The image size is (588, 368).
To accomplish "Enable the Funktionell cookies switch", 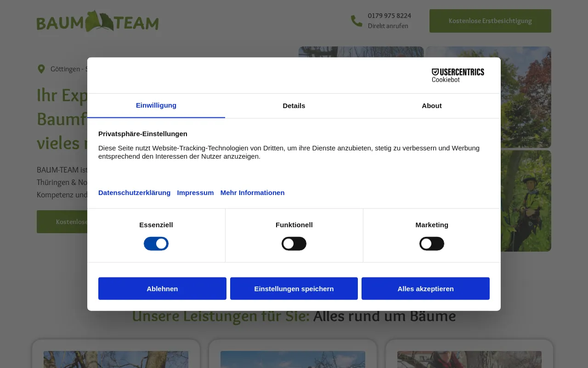I will click(x=294, y=244).
